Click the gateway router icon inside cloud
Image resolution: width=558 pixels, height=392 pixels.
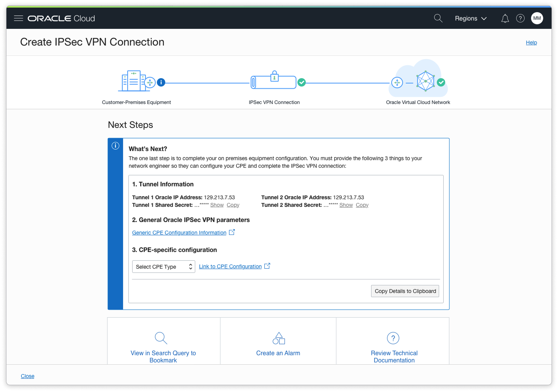(397, 82)
